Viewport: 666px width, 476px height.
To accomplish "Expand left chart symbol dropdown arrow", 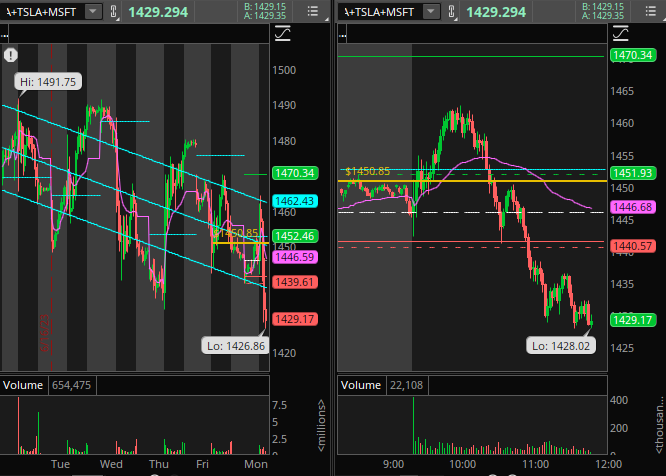I will 92,12.
